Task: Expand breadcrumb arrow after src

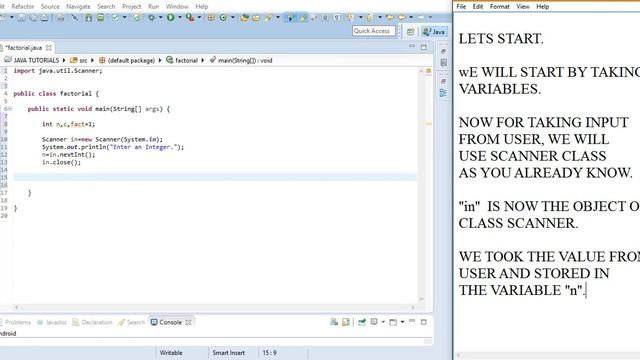Action: [93, 60]
